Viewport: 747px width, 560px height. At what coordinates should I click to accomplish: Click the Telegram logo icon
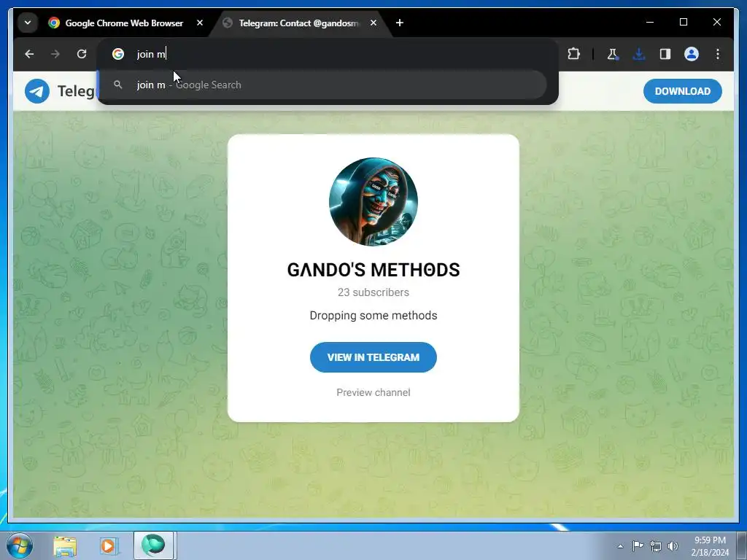37,91
